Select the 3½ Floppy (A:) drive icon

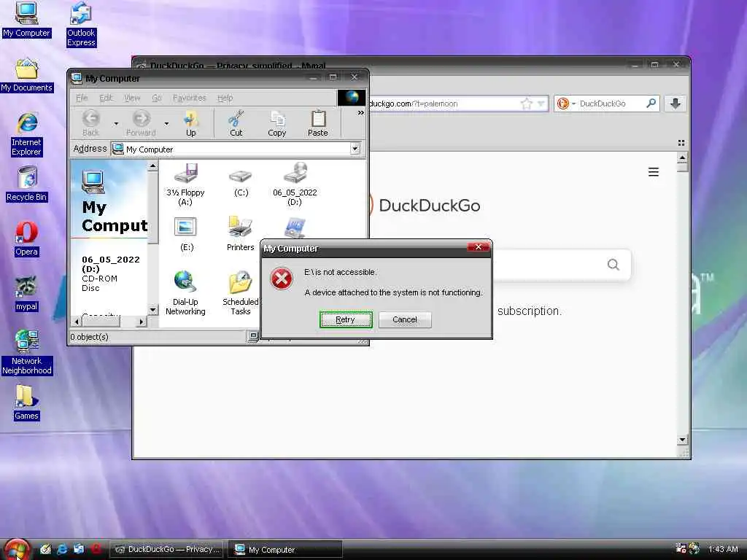pyautogui.click(x=185, y=184)
